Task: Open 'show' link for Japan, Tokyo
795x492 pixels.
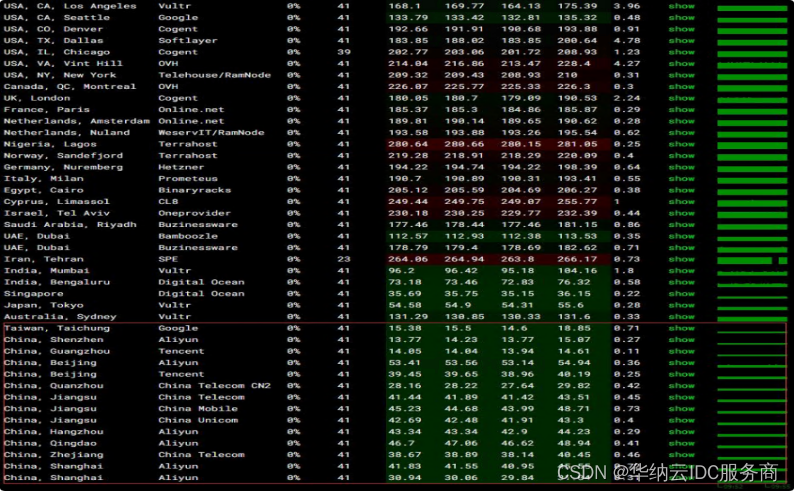Action: tap(681, 305)
